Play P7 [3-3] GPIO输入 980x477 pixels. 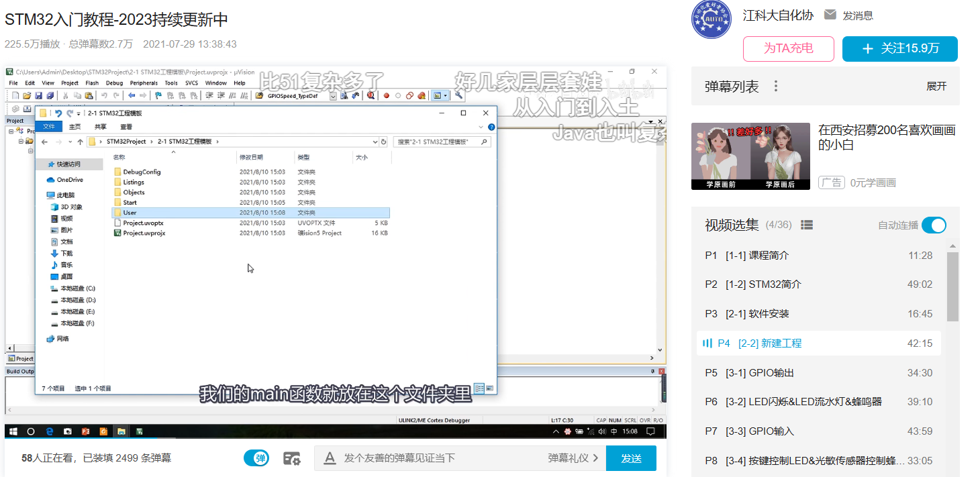(x=819, y=431)
